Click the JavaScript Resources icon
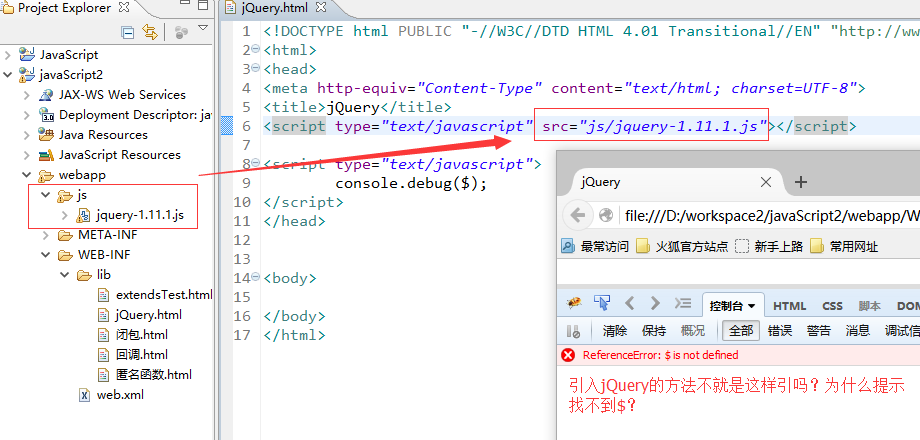This screenshot has height=440, width=920. 46,155
